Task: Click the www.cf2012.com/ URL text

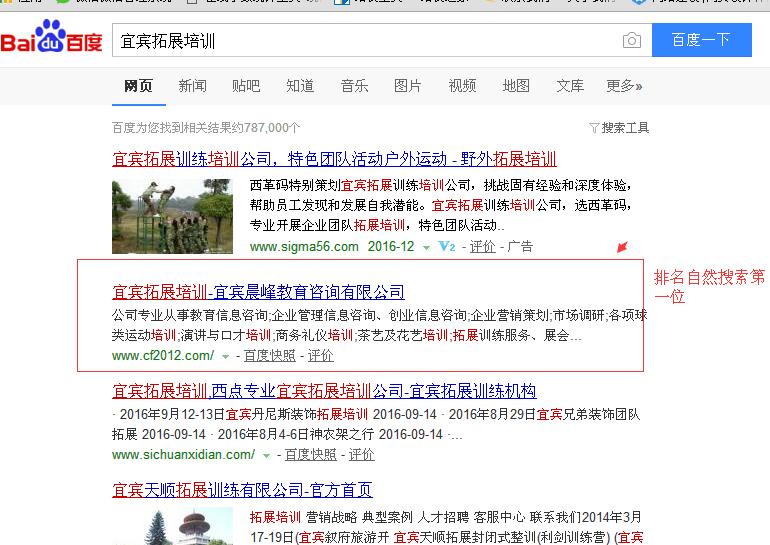Action: 163,355
